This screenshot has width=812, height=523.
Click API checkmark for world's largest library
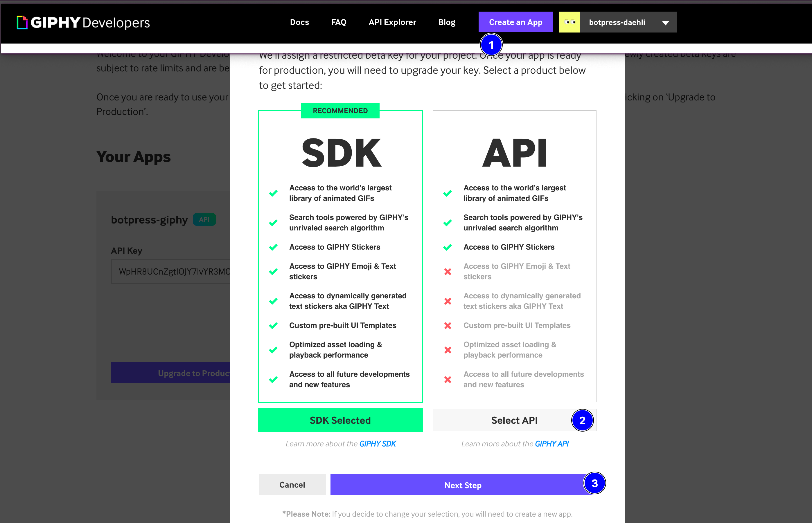pos(448,193)
